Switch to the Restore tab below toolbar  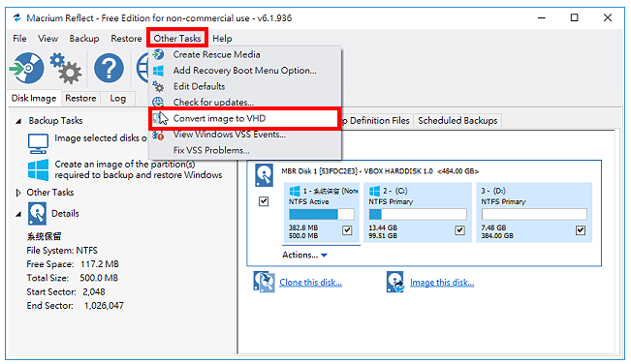tap(80, 99)
